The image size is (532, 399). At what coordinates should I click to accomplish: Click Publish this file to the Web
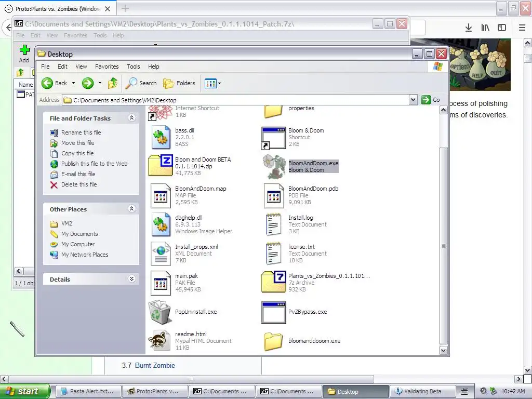[95, 164]
